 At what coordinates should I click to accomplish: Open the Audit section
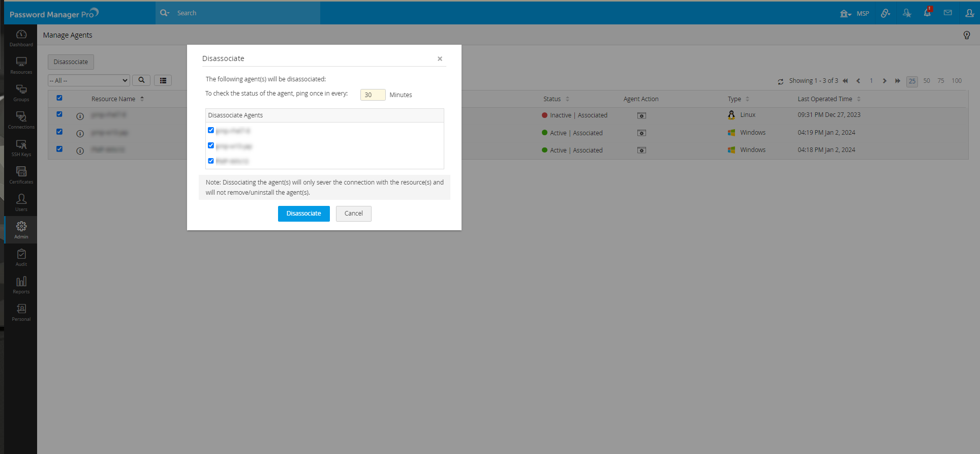21,258
